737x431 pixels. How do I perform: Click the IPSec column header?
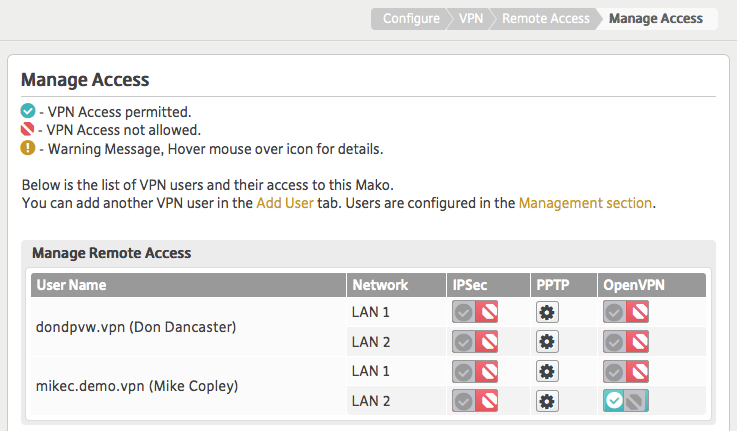pyautogui.click(x=488, y=285)
